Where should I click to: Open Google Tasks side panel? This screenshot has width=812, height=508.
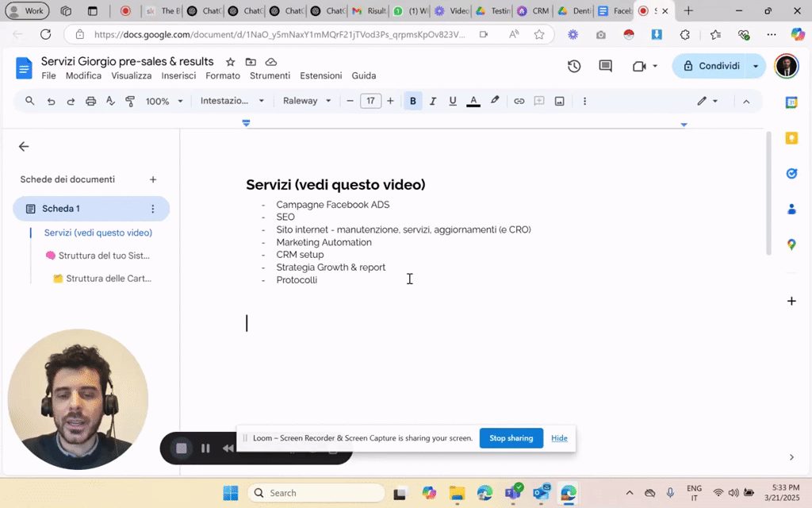click(x=791, y=174)
